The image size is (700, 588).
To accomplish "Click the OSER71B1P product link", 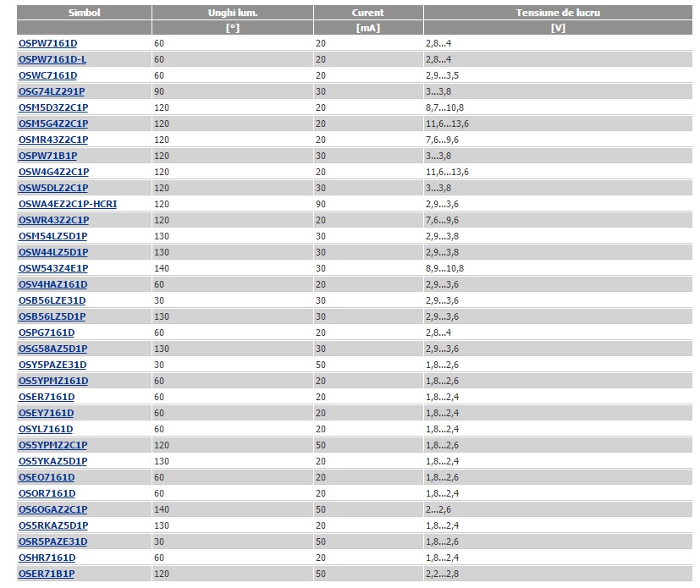I will coord(47,574).
